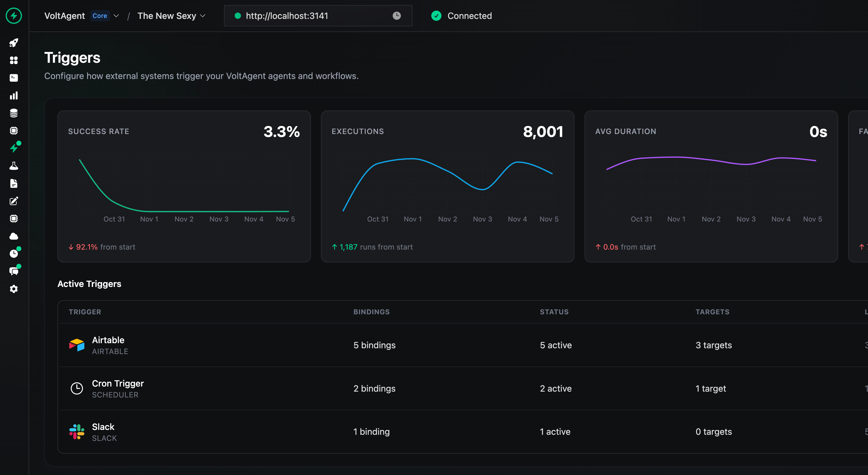Open the Cron Trigger scheduler entry

118,388
